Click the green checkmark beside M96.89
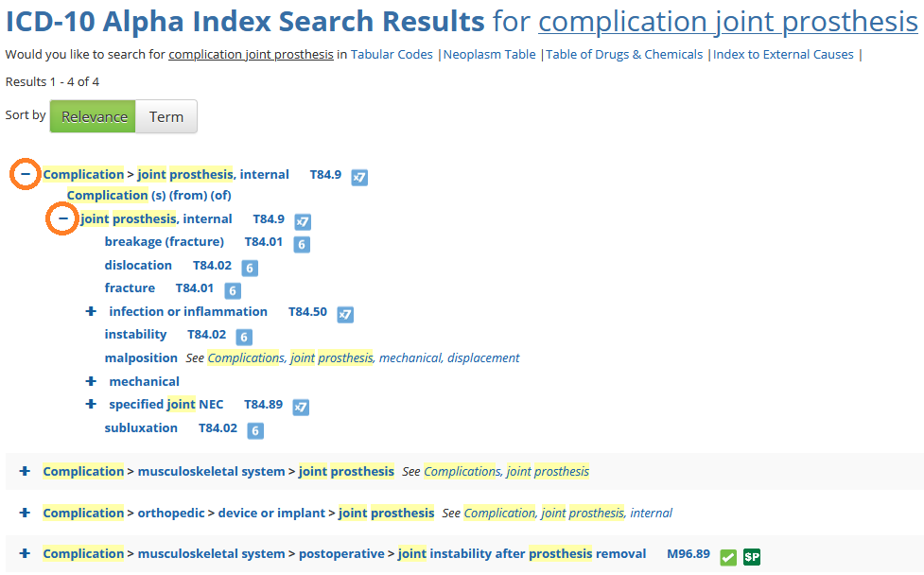The image size is (924, 575). (727, 557)
